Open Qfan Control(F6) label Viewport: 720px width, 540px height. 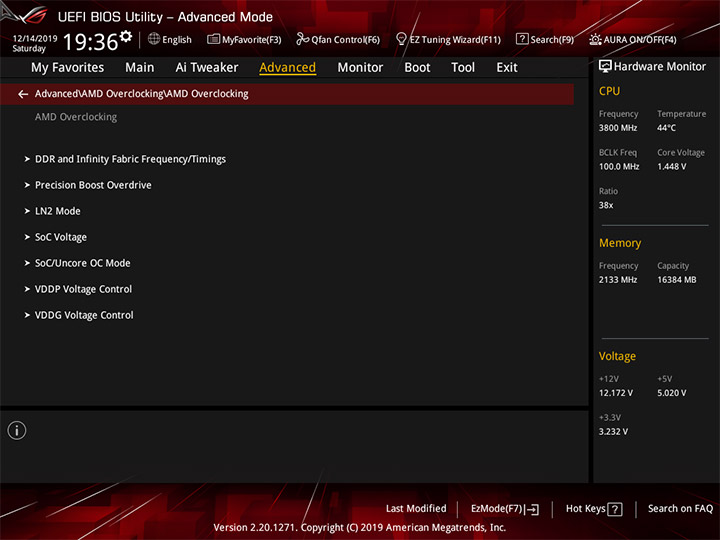345,40
